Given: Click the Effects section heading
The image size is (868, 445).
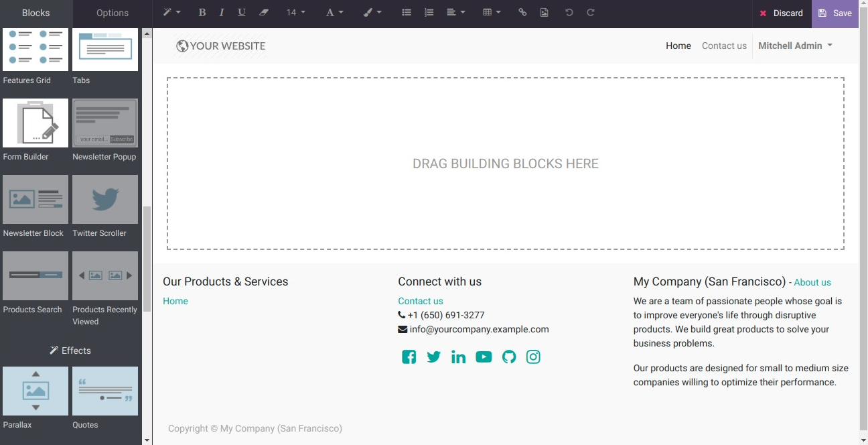Looking at the screenshot, I should pos(70,351).
